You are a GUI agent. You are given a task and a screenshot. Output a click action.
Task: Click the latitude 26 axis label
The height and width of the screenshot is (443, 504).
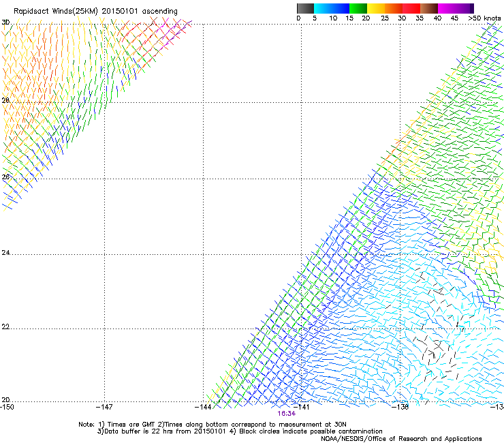[x=5, y=177]
